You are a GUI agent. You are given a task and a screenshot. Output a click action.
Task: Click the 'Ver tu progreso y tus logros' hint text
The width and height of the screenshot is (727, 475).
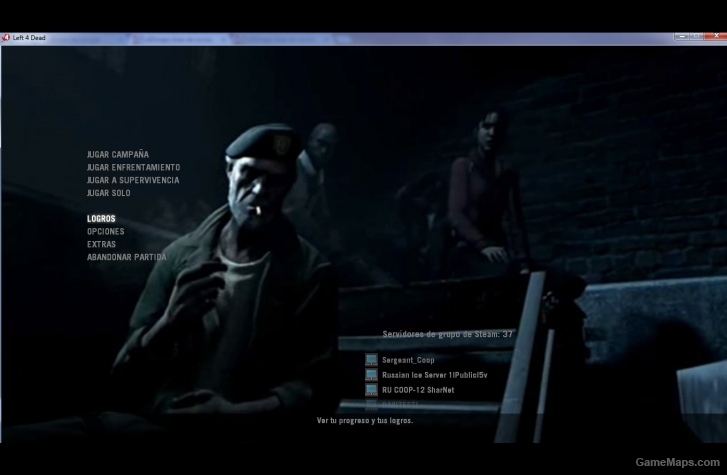(365, 421)
